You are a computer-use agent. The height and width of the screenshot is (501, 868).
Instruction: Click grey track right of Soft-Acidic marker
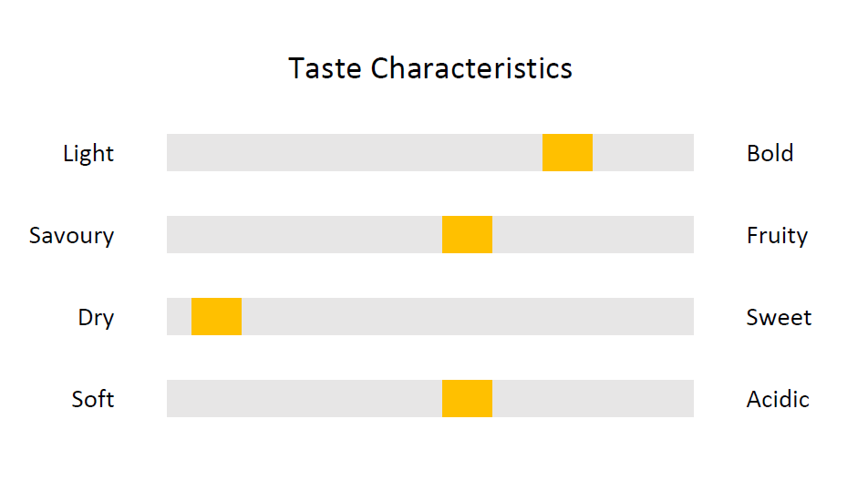click(593, 399)
